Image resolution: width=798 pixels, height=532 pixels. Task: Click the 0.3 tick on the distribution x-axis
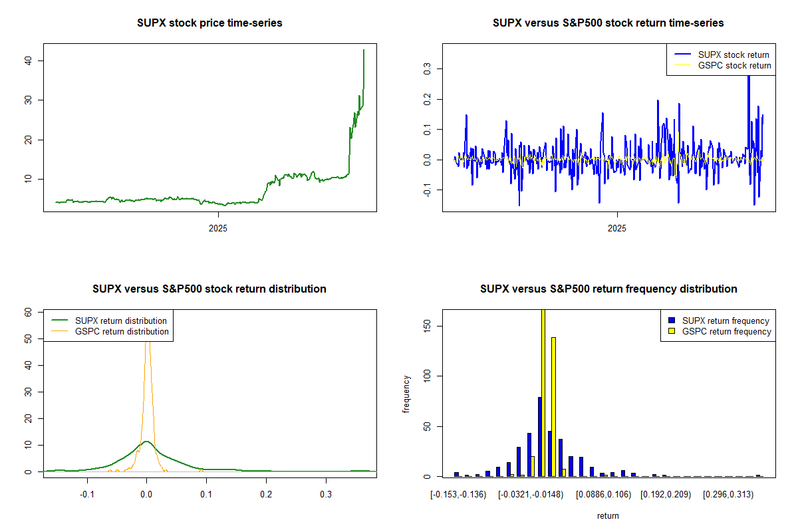tap(326, 494)
